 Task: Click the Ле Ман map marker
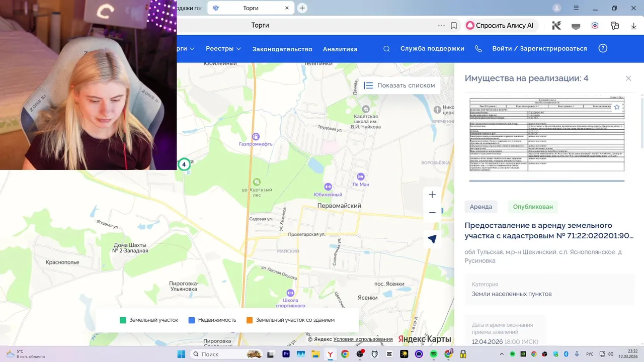tap(361, 176)
